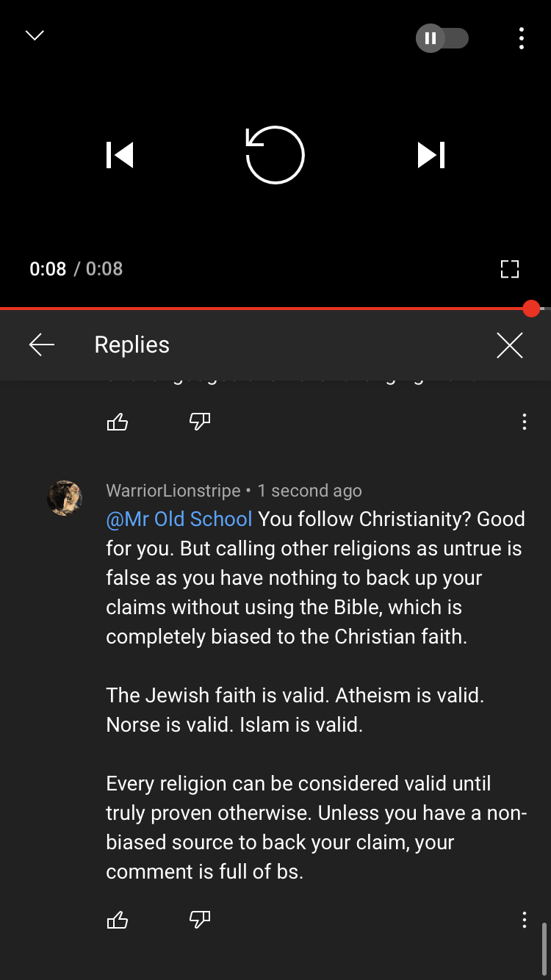Skip to the next video
Image resolution: width=551 pixels, height=980 pixels.
[431, 155]
